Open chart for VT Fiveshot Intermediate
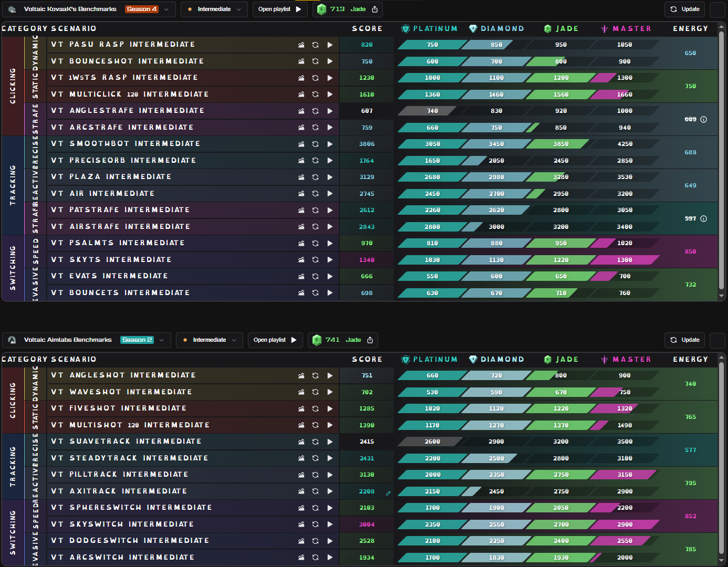728x567 pixels. (301, 408)
